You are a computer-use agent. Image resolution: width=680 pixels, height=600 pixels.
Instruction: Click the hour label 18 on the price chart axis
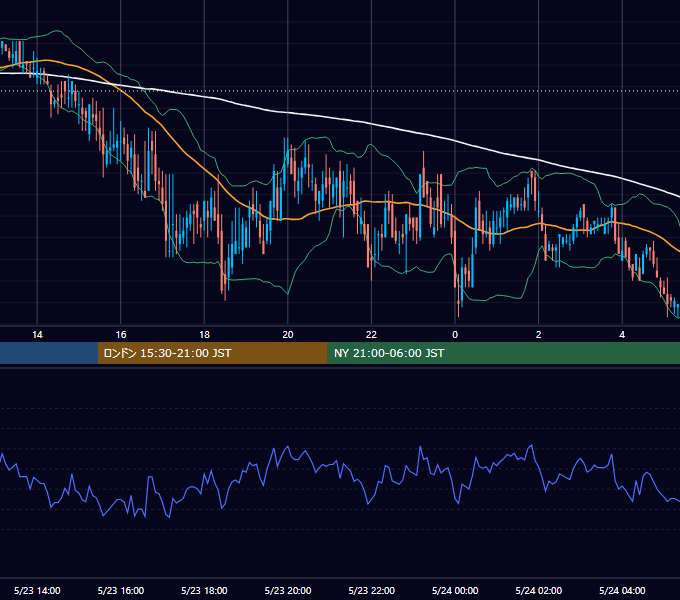(204, 335)
